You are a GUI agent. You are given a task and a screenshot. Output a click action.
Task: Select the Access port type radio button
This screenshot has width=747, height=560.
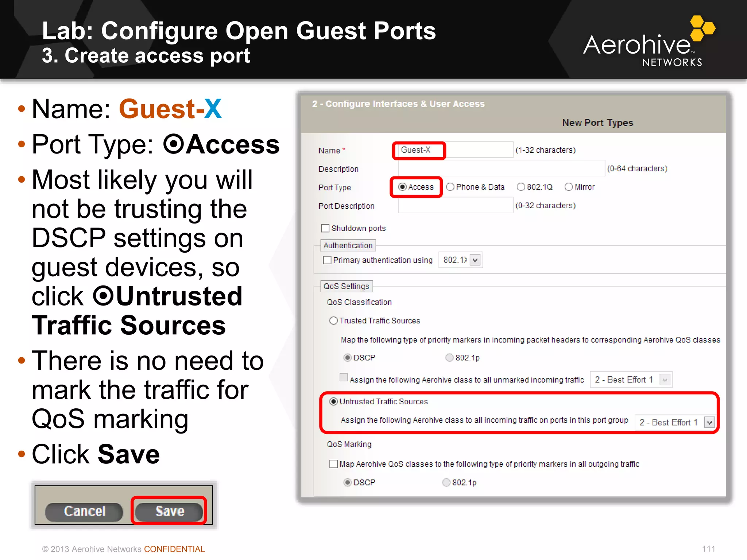(402, 187)
